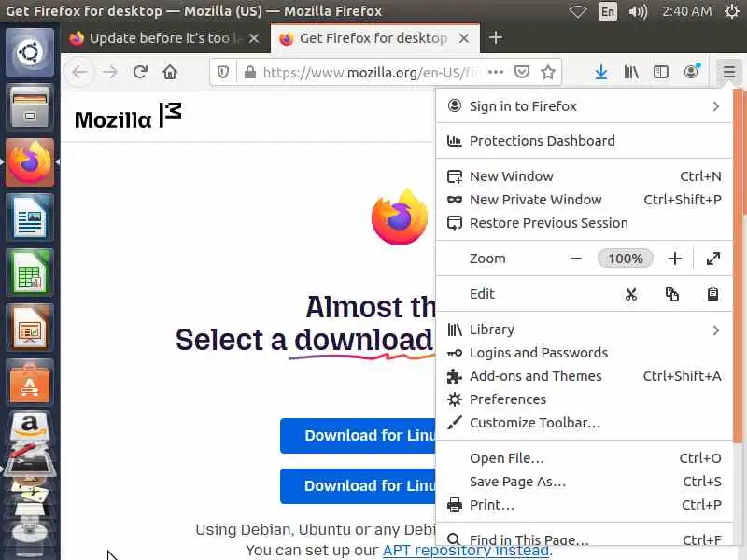Open Protections Dashboard
This screenshot has height=560, width=747.
585,141
